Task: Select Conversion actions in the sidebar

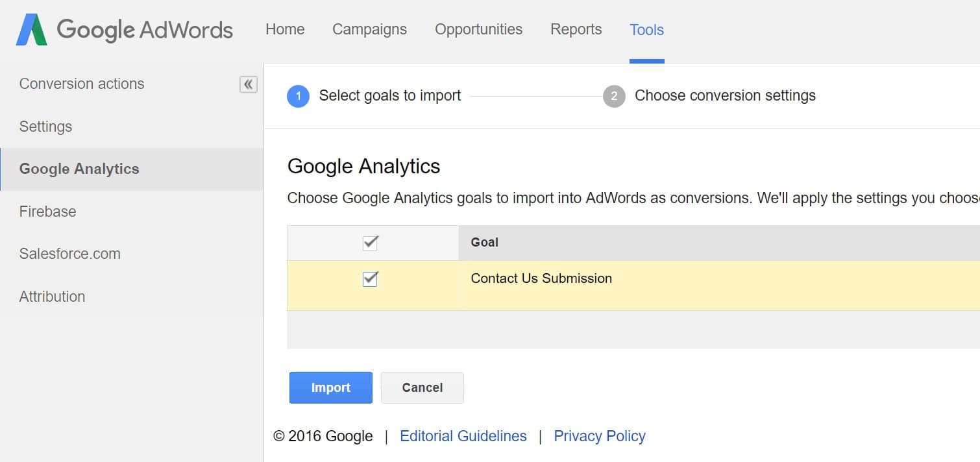Action: (82, 83)
